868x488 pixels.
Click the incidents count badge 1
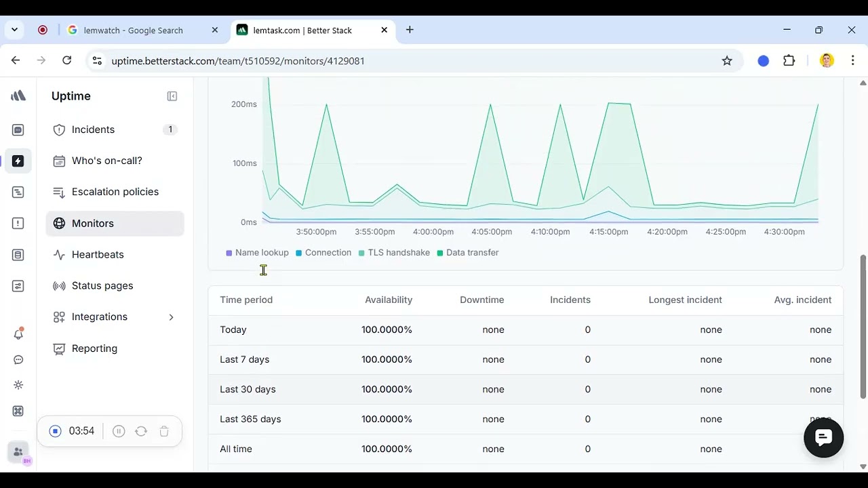pos(170,129)
